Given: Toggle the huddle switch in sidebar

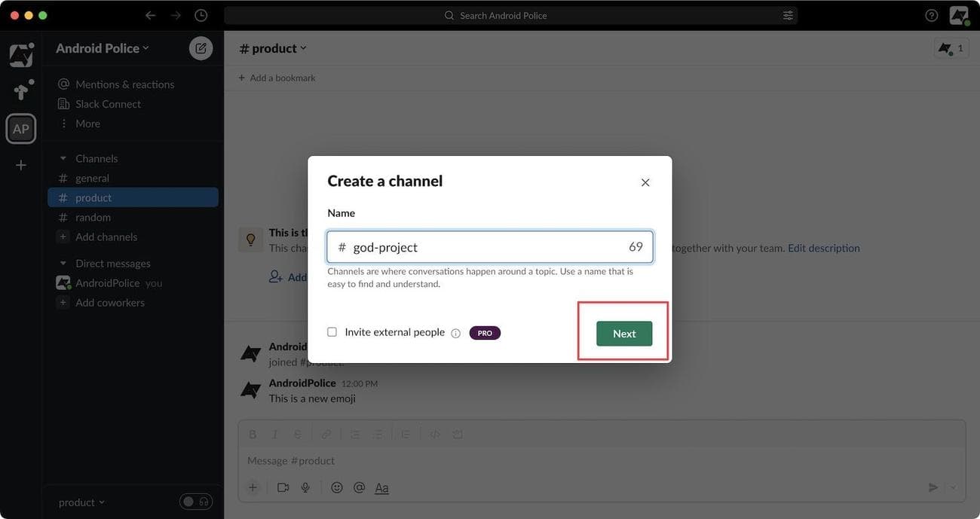Looking at the screenshot, I should coord(196,502).
